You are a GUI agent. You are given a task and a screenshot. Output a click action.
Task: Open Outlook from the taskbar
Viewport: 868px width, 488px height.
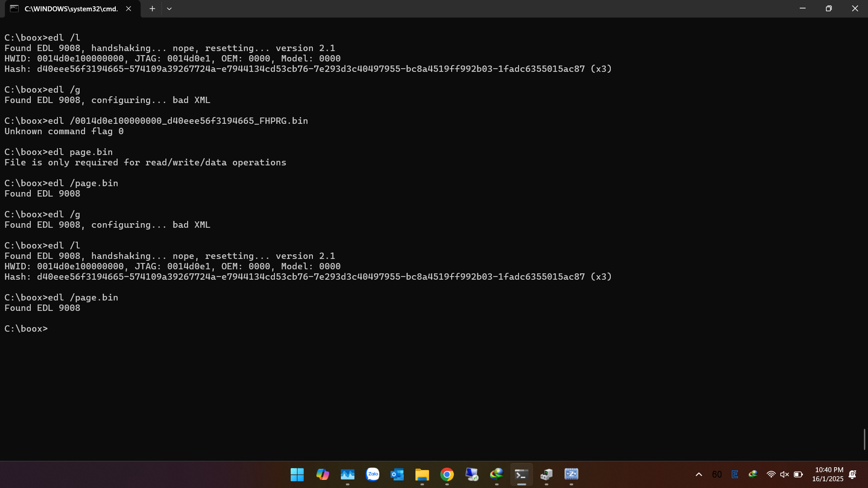pyautogui.click(x=397, y=474)
